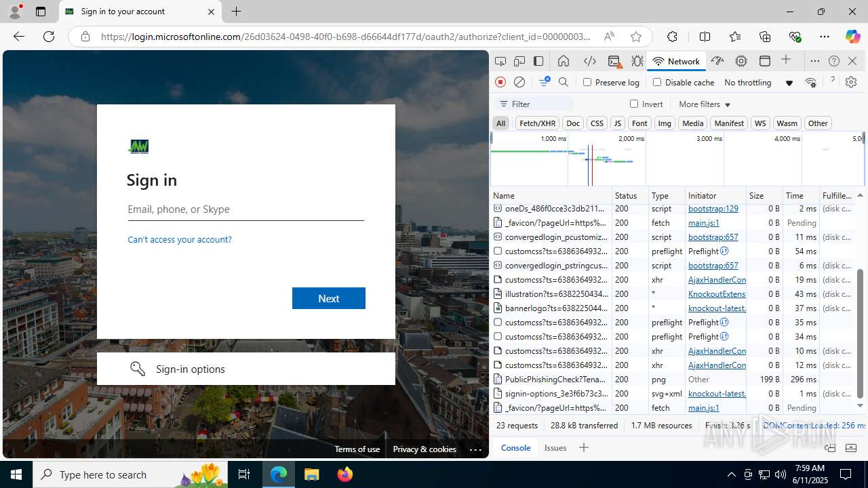The image size is (868, 488).
Task: Select the 'Sign in to your account' tab
Action: [140, 12]
